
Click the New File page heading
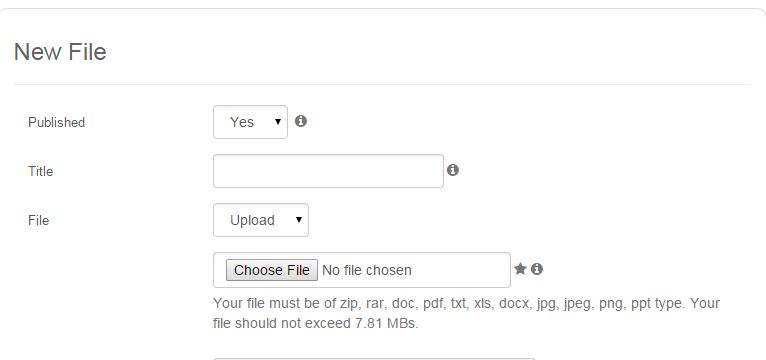[60, 52]
